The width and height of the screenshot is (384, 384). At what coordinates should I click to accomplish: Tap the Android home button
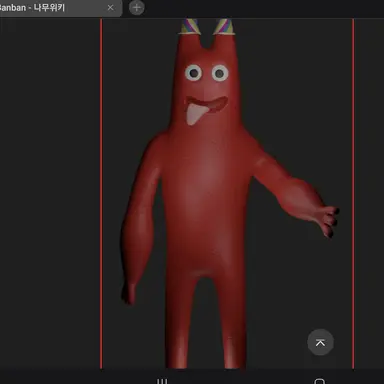pos(319,381)
